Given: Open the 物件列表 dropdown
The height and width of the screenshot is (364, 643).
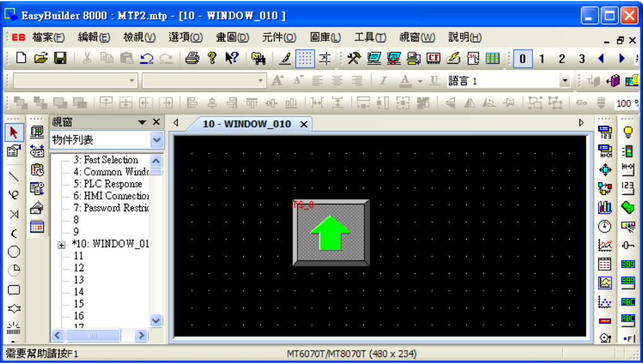Looking at the screenshot, I should pos(157,140).
